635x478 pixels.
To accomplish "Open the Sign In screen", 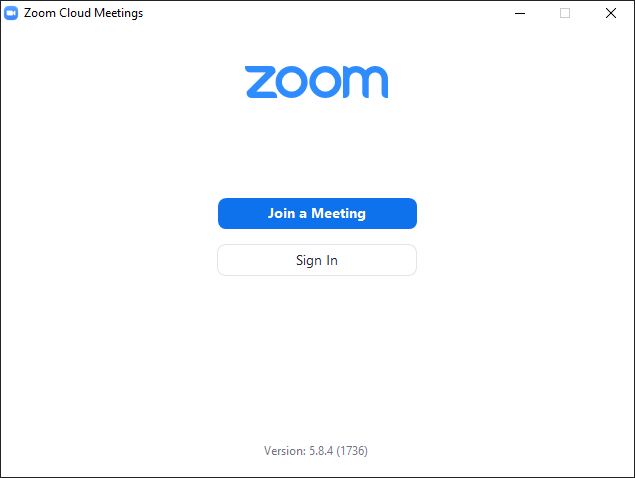I will click(317, 260).
